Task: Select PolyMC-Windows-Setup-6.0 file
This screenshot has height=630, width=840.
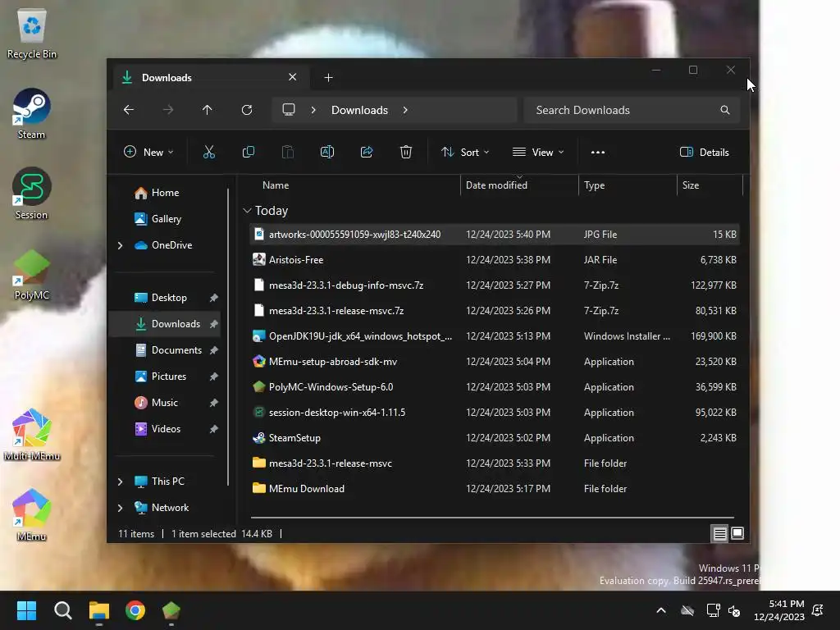Action: coord(495,387)
